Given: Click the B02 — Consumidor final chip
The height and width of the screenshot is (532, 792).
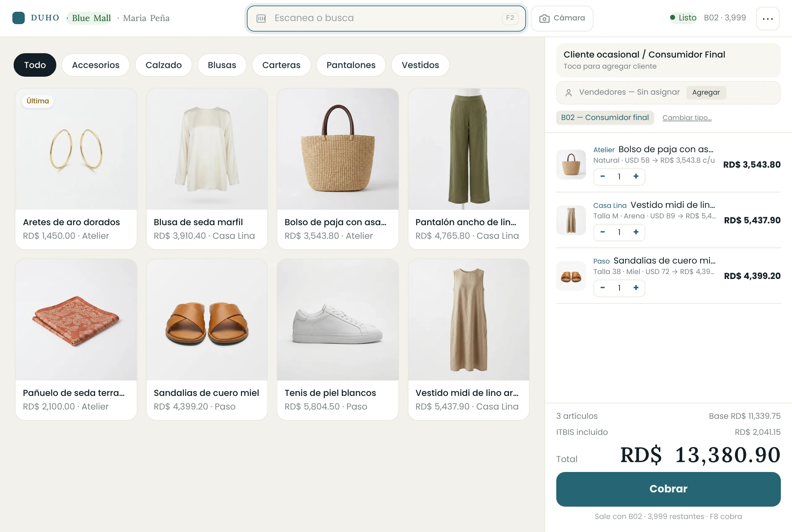Looking at the screenshot, I should tap(605, 118).
